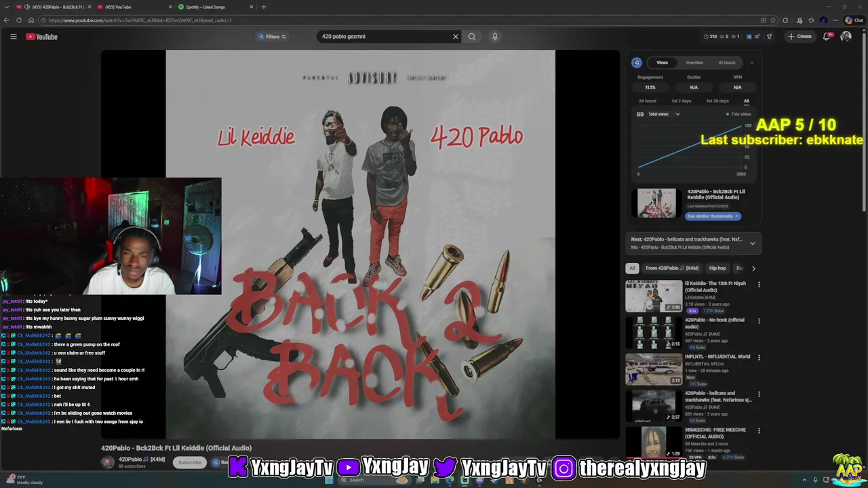Switch to the AI Coach tab
This screenshot has height=488, width=868.
727,62
